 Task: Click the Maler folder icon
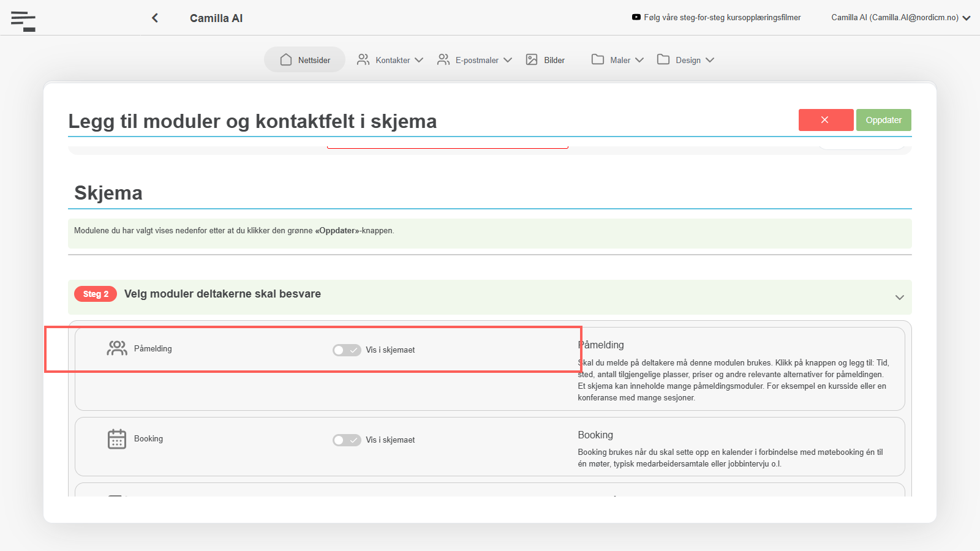[x=598, y=59]
